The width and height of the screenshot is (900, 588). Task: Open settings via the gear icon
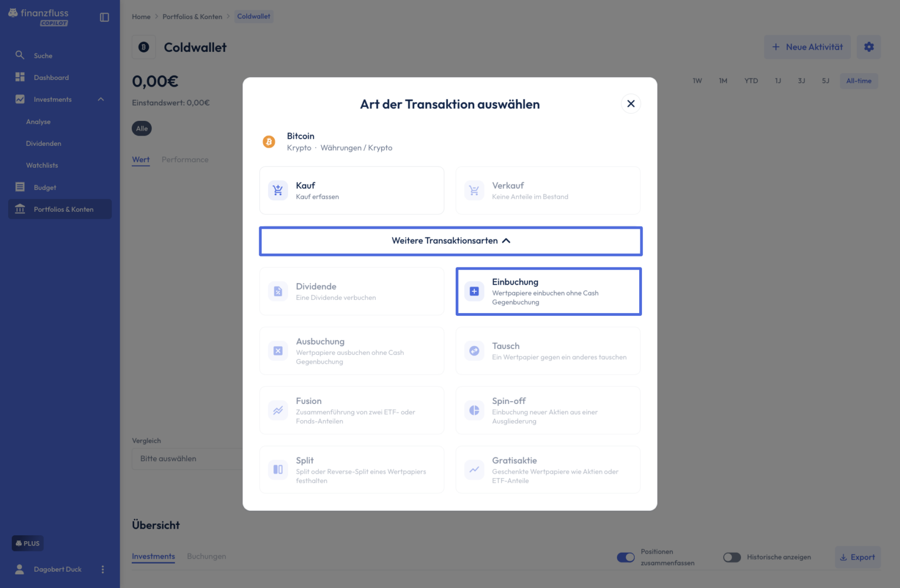[x=869, y=47]
